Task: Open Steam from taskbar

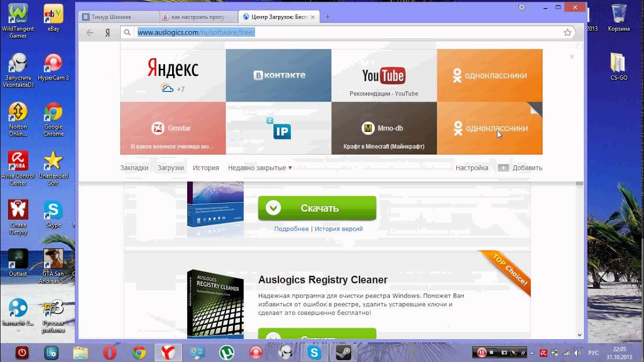Action: point(344,352)
